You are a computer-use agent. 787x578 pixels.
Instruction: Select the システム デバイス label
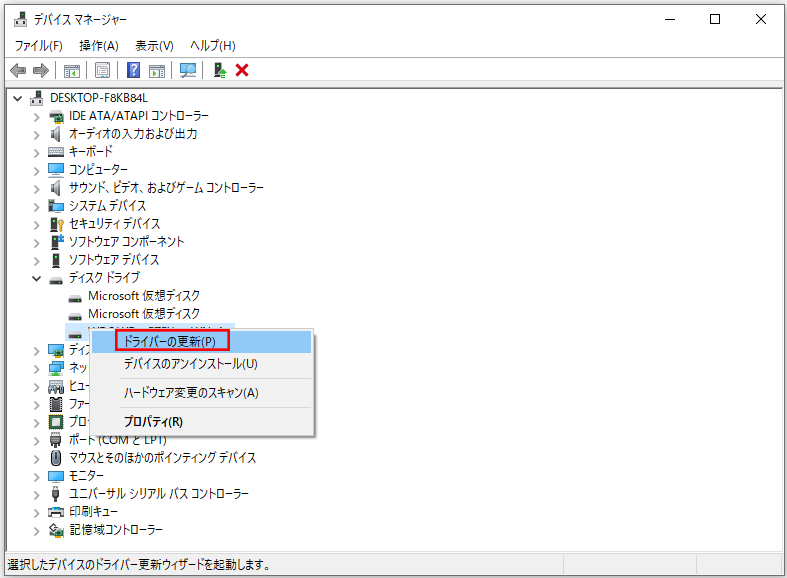point(107,206)
